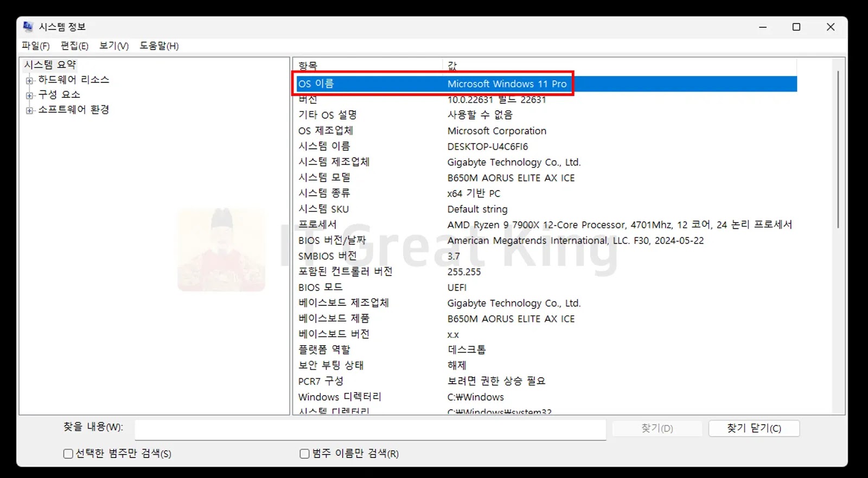This screenshot has width=868, height=478.
Task: Click the 시스템 정보 app icon in title bar
Action: tap(28, 27)
